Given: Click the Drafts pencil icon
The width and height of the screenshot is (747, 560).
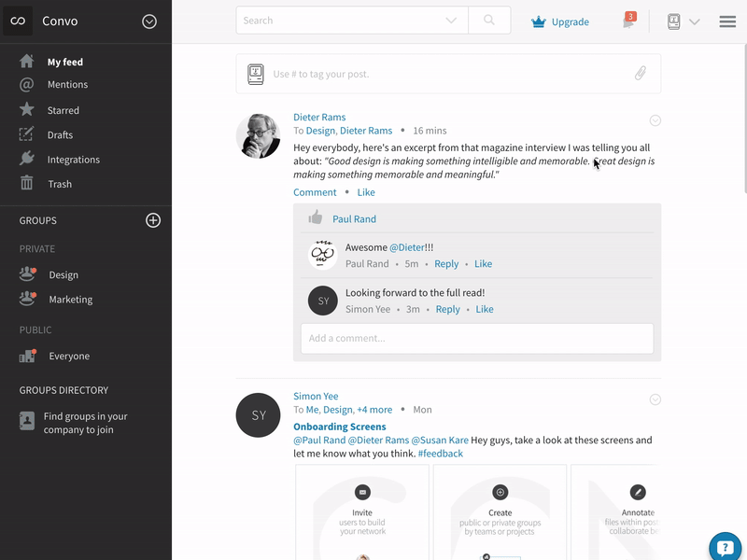Looking at the screenshot, I should click(27, 134).
